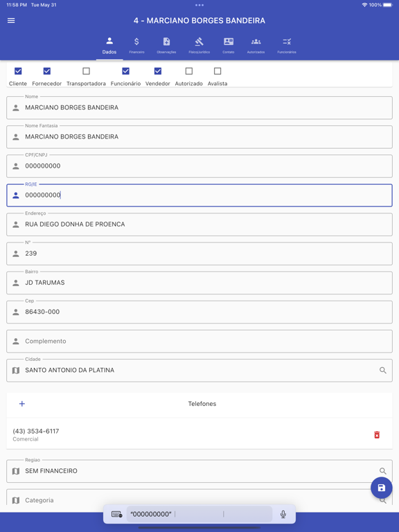Viewport: 399px width, 532px height.
Task: Switch to the Financeiro tab
Action: pyautogui.click(x=136, y=46)
